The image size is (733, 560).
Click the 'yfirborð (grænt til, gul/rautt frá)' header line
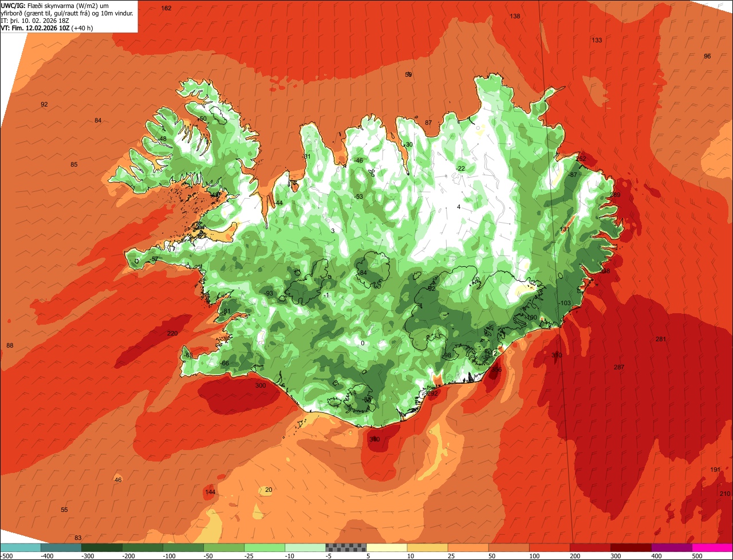tap(67, 13)
